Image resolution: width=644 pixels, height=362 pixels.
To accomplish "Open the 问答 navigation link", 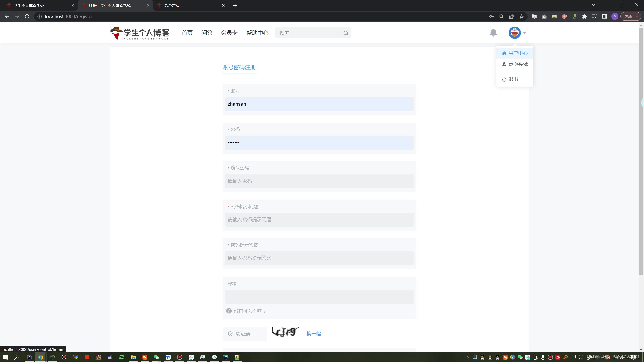I will (x=207, y=33).
